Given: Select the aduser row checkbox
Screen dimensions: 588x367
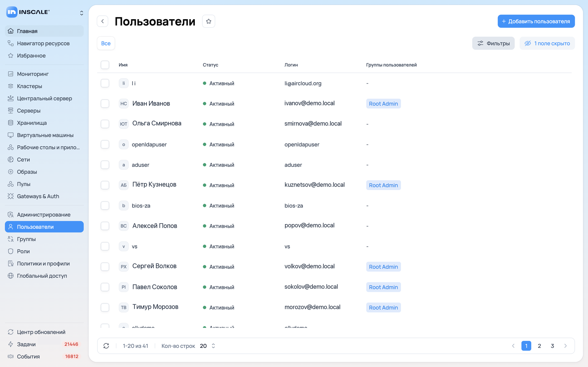Looking at the screenshot, I should tap(105, 165).
